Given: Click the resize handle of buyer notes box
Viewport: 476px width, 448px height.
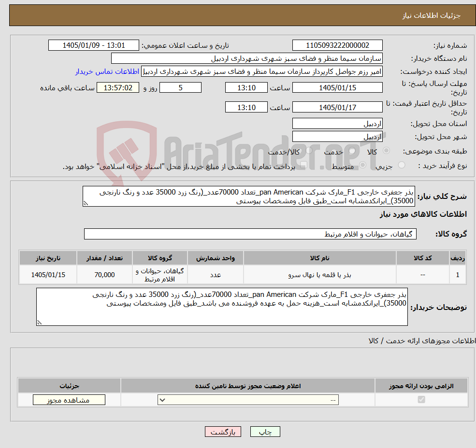Looking at the screenshot, I should click(x=39, y=322).
